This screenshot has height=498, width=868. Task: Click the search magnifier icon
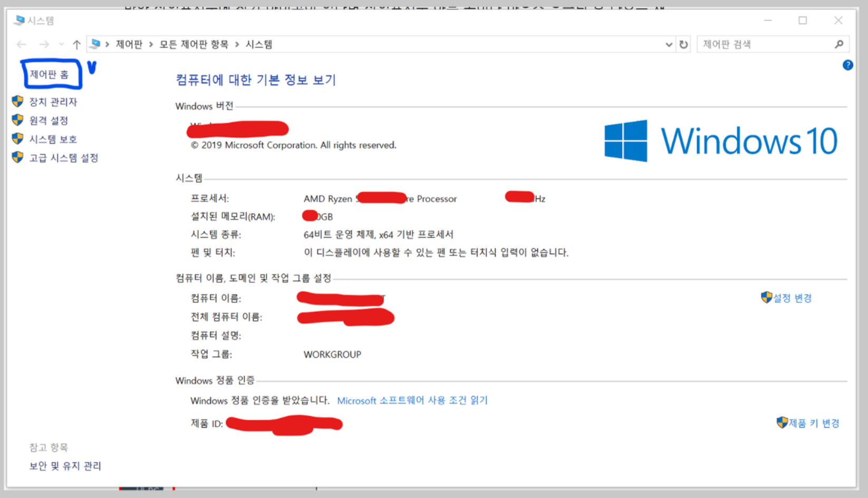[839, 44]
